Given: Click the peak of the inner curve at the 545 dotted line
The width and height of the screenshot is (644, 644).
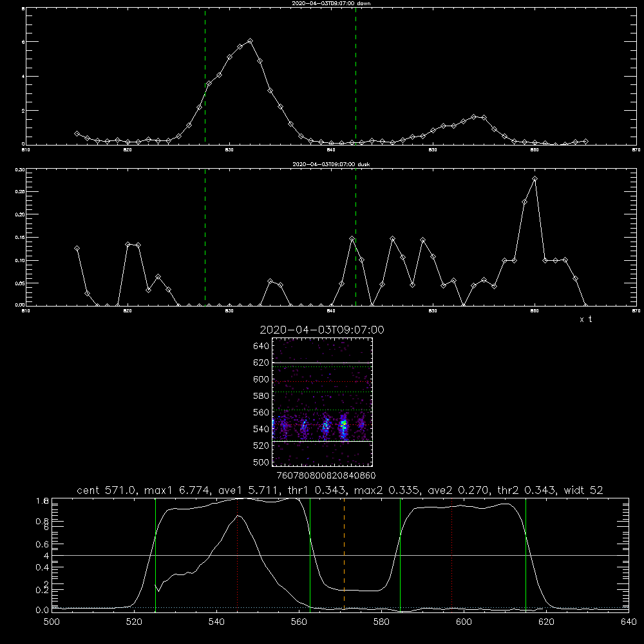Looking at the screenshot, I should pos(238,515).
